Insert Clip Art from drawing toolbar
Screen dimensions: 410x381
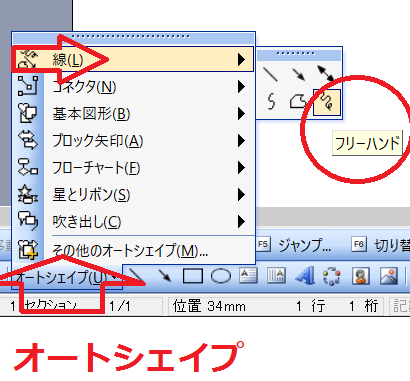pos(361,276)
